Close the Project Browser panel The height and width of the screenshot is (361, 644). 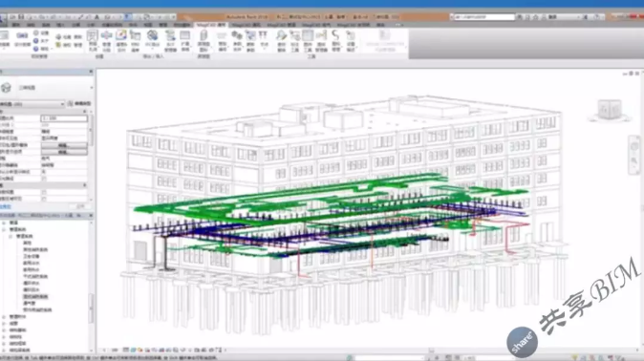tap(91, 215)
